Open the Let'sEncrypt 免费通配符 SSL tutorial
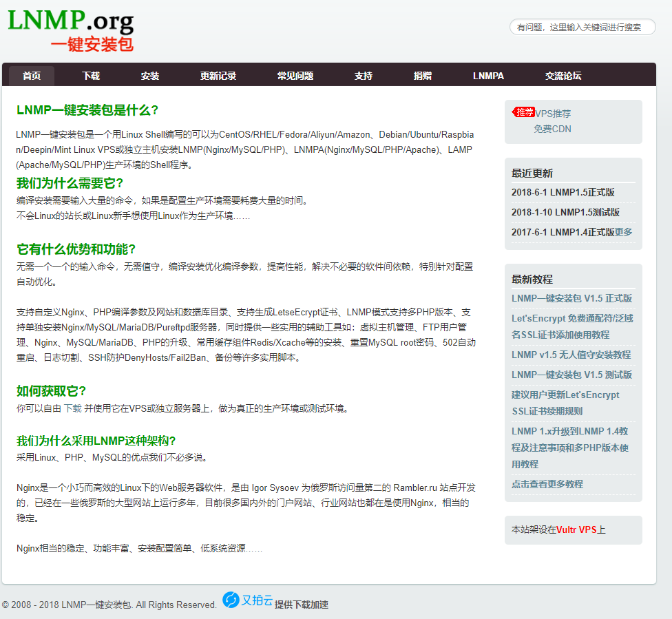Viewport: 672px width, 619px height. [x=572, y=326]
